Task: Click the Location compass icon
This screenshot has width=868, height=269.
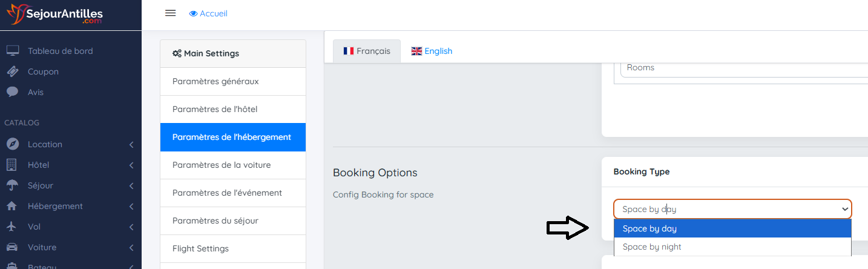Action: 13,144
